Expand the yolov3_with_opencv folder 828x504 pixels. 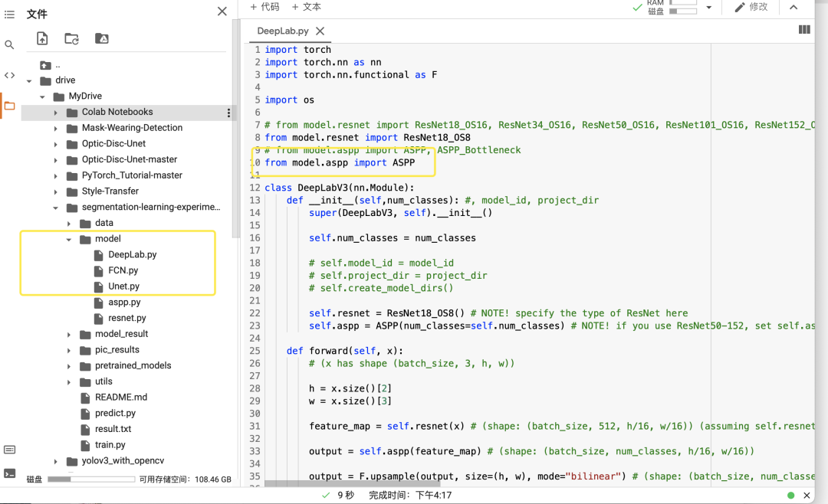point(56,461)
